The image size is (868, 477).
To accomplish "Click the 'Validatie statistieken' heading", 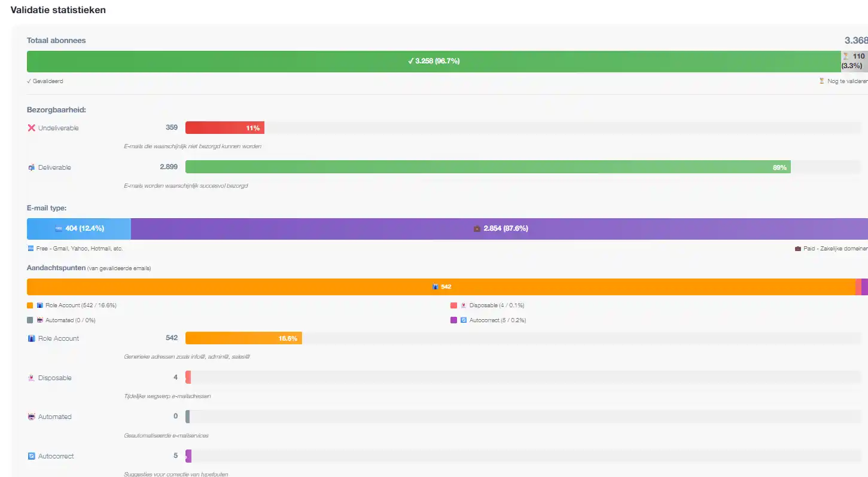I will click(x=58, y=10).
